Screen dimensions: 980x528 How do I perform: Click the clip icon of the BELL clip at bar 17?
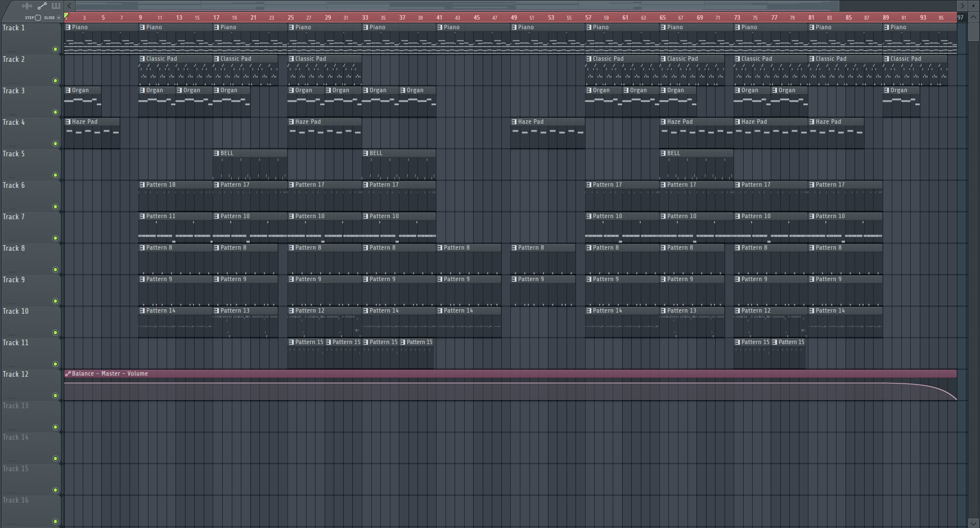[217, 153]
